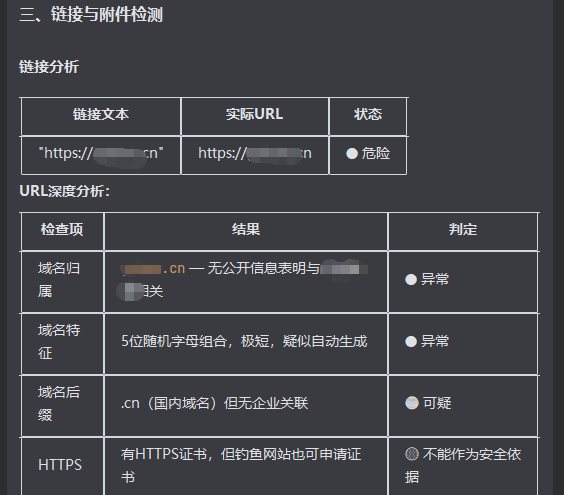Select the 域名后缀 row label
The height and width of the screenshot is (495, 564).
(59, 404)
